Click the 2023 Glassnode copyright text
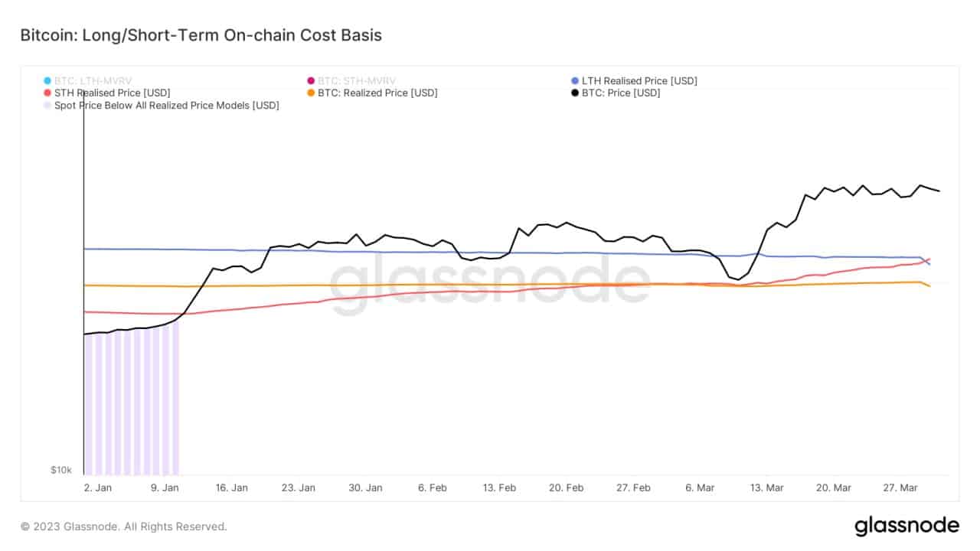 coord(123,527)
